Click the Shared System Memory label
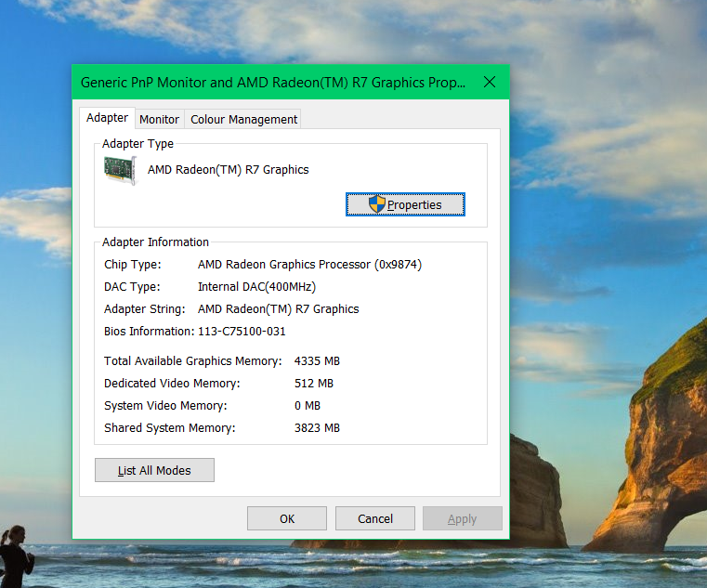Screen dimensions: 707x588 [170, 428]
